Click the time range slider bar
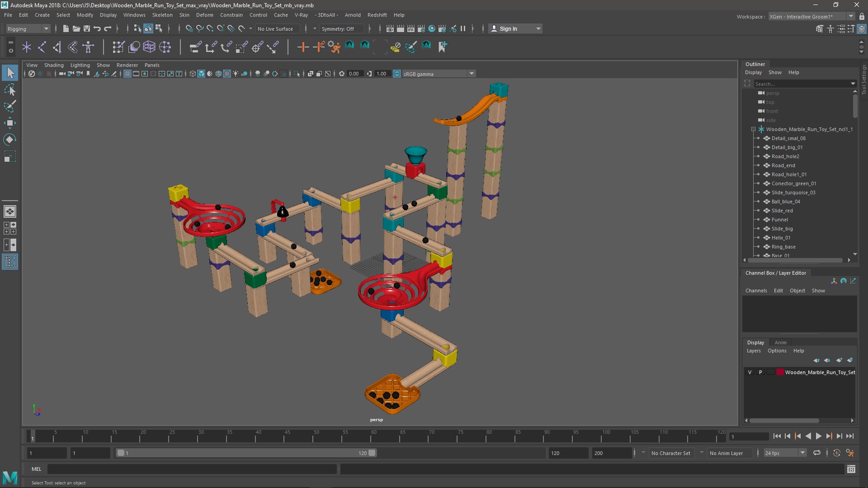Image resolution: width=868 pixels, height=488 pixels. pyautogui.click(x=246, y=453)
